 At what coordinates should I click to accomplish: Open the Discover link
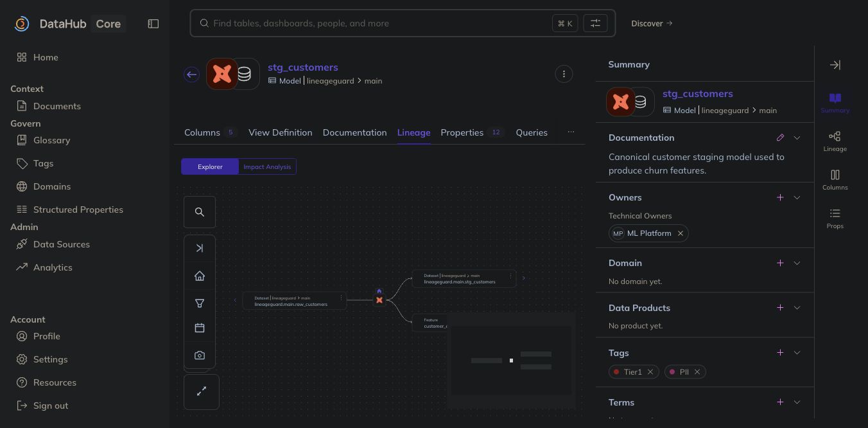point(652,23)
